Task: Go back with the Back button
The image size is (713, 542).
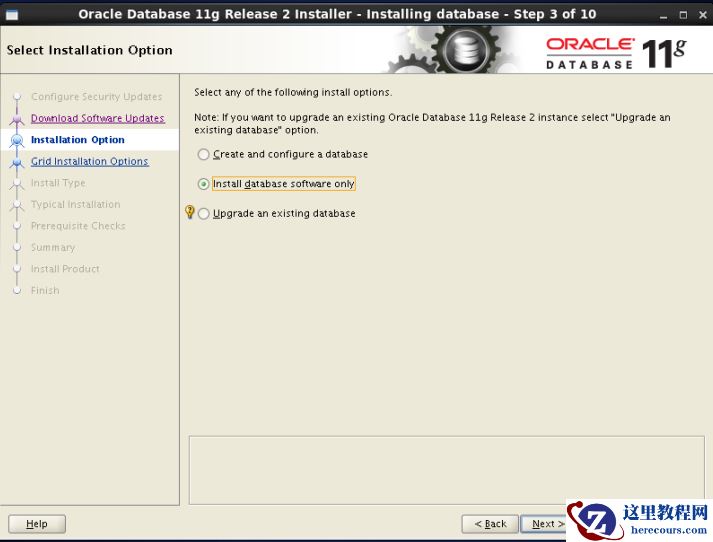Action: (490, 524)
